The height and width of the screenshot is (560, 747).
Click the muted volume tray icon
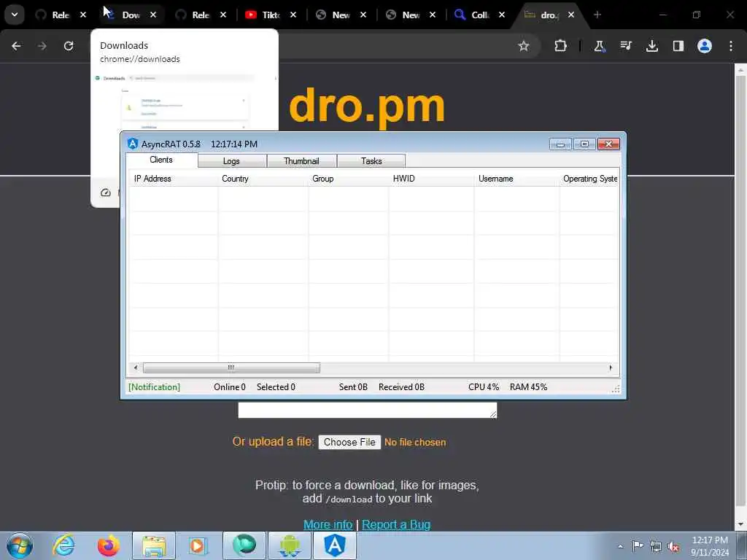click(673, 547)
